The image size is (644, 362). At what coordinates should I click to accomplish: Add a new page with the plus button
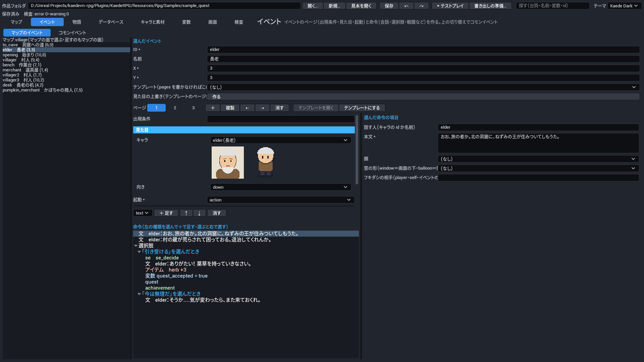tap(213, 108)
